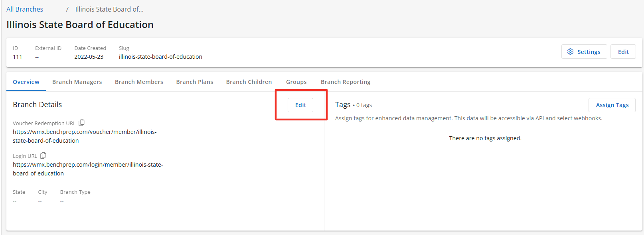Go back to All Branches
This screenshot has height=235, width=644.
click(25, 9)
